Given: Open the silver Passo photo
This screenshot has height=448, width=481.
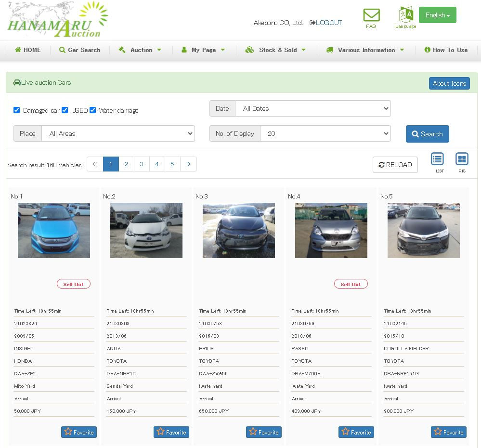Looking at the screenshot, I should coord(331,230).
